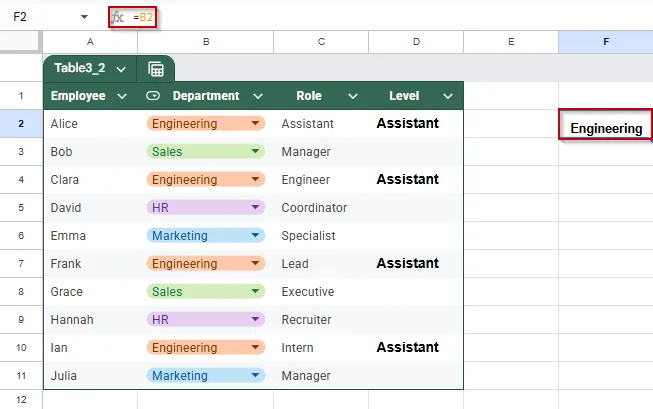Viewport: 653px width, 409px height.
Task: Click the Hannah employee cell
Action: pos(90,319)
